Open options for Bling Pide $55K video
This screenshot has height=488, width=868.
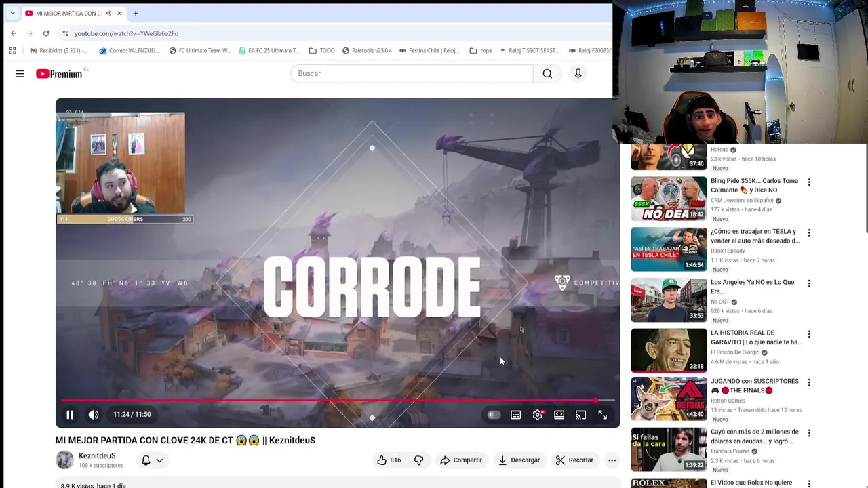pos(809,182)
